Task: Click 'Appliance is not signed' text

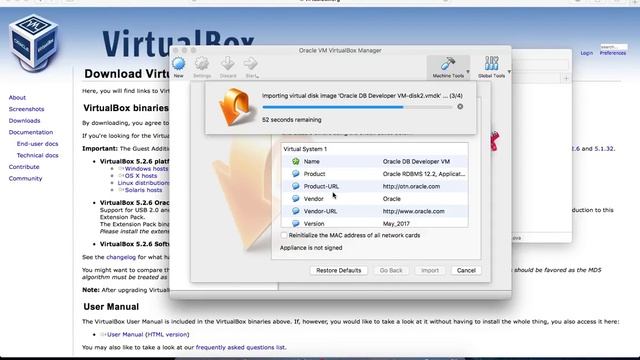Action: point(311,248)
